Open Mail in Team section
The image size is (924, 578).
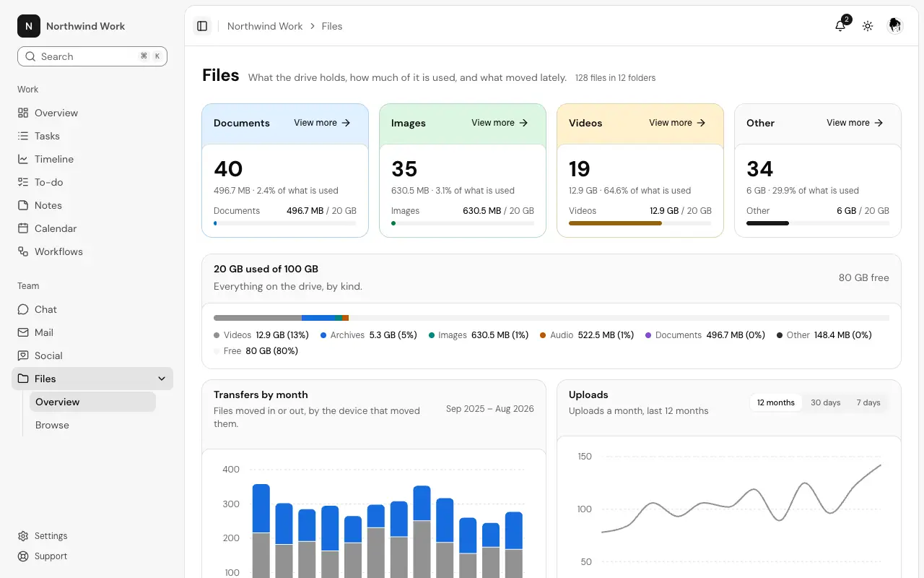click(92, 332)
